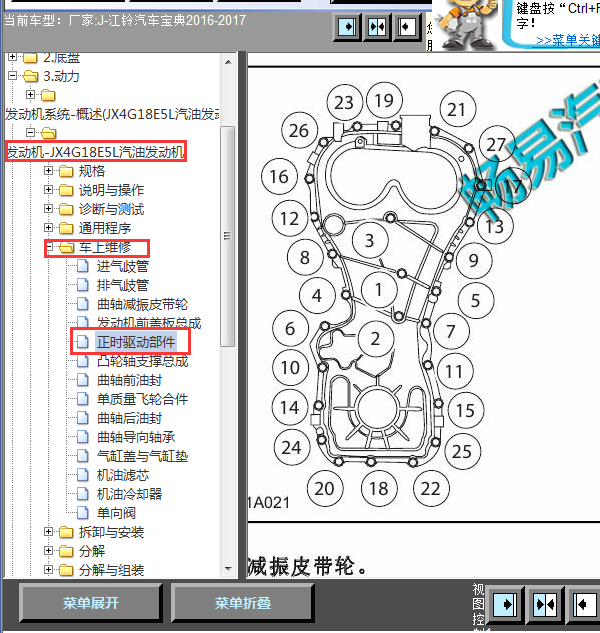Screen dimensions: 600x633
Task: Click the 机油滤芯 document icon
Action: click(83, 475)
